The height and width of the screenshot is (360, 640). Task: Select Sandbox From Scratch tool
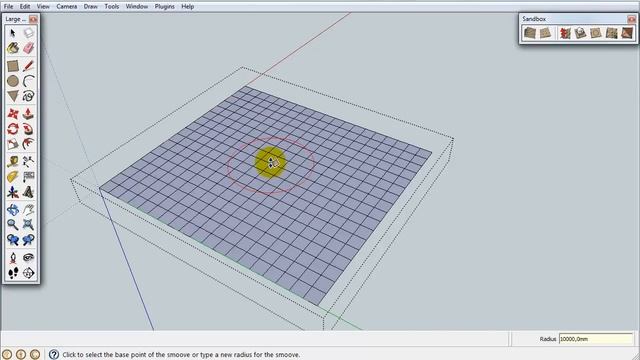(546, 33)
